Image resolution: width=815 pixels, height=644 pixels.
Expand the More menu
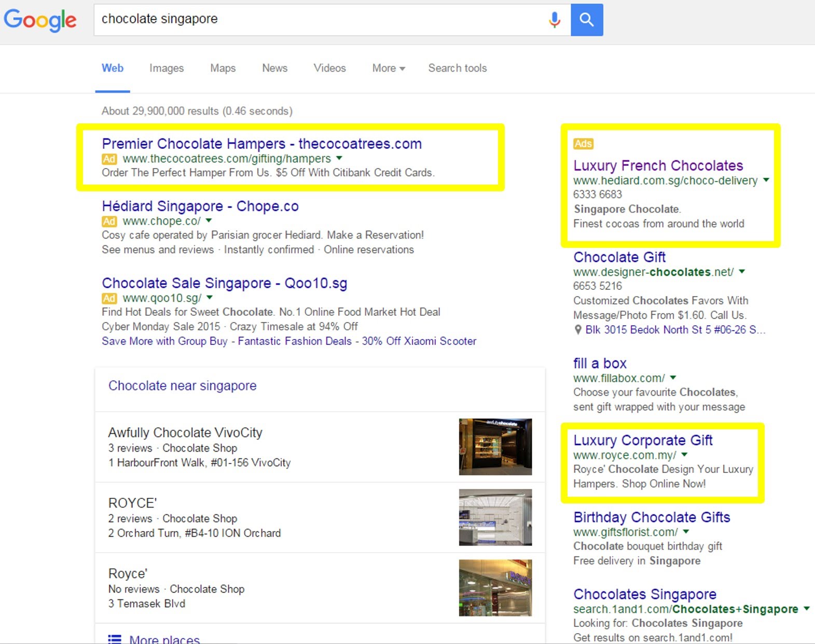[x=389, y=68]
